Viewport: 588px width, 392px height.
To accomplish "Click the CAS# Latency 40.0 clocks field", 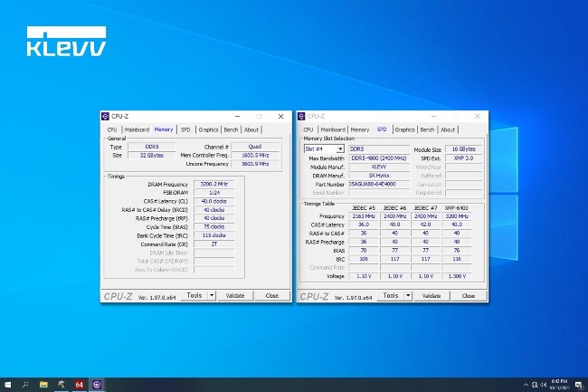I will [x=214, y=201].
